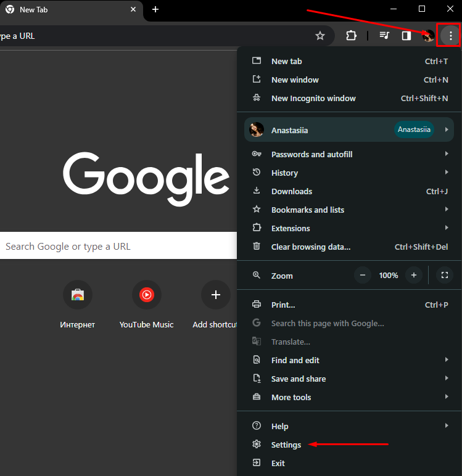462x476 pixels.
Task: Open Passwords and autofill
Action: (x=349, y=154)
